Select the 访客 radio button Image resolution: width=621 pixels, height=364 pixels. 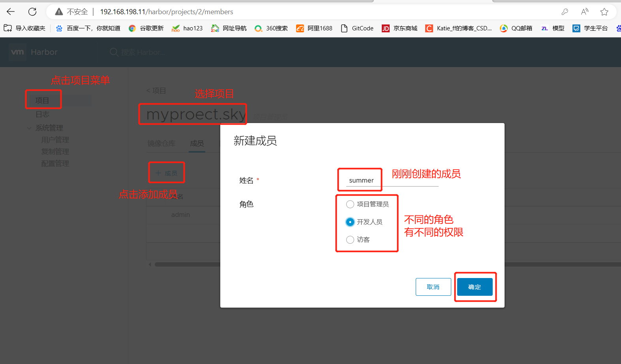tap(350, 239)
